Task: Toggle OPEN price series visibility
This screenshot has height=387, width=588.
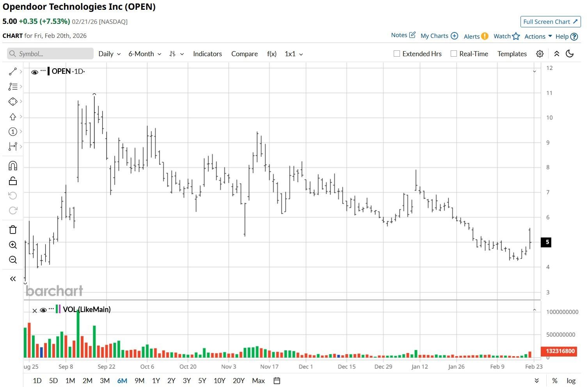Action: coord(35,72)
